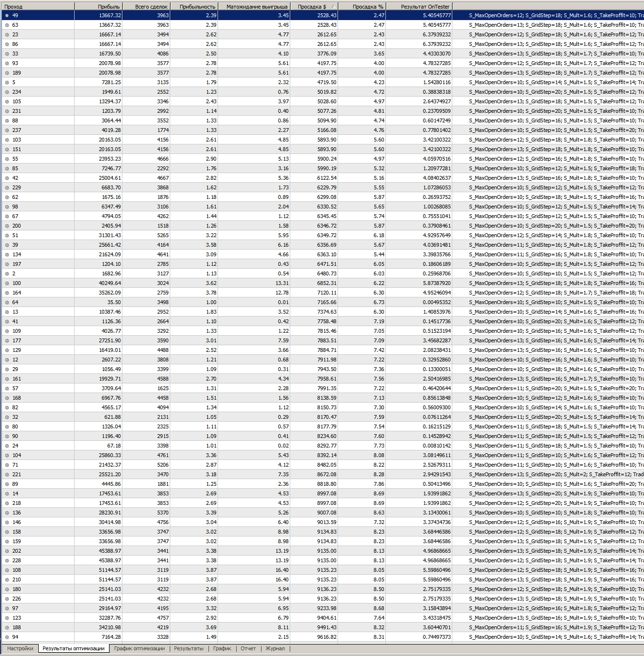Click the row icon for pass 234

(x=7, y=92)
